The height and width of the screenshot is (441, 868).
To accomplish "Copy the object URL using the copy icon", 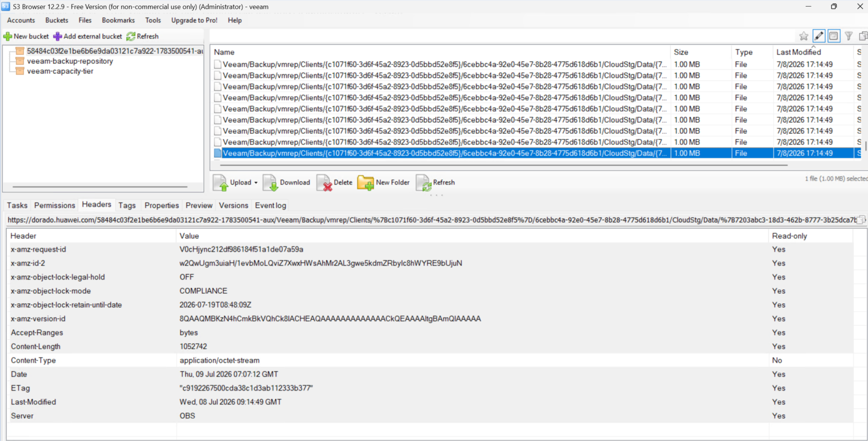I will (x=861, y=220).
